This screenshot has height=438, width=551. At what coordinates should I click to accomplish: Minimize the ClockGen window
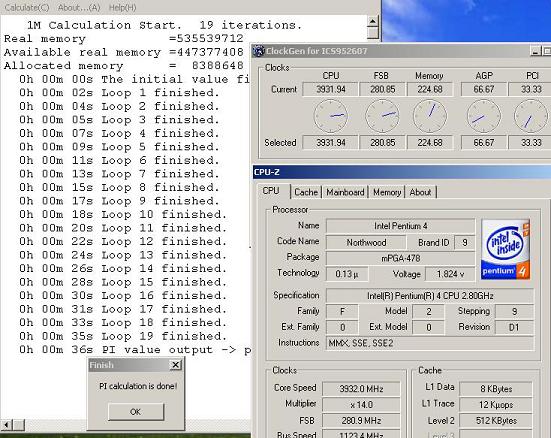(535, 51)
